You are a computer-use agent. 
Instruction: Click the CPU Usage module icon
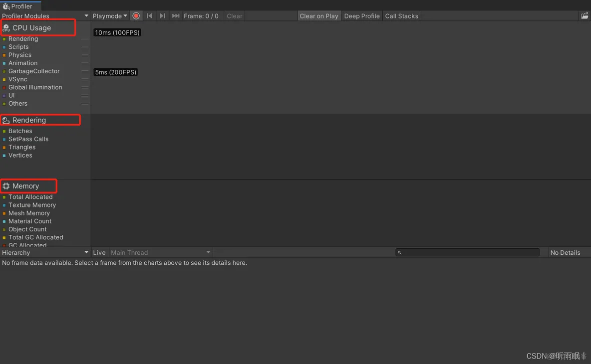(x=6, y=28)
